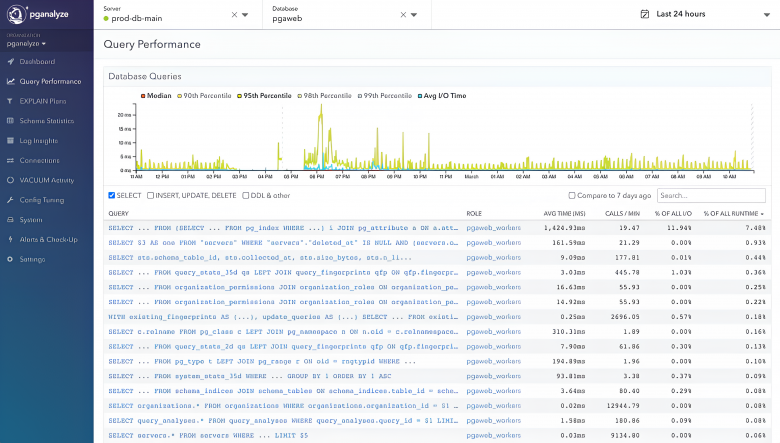Open Schema Statistics table icon
780x443 pixels.
[10, 121]
